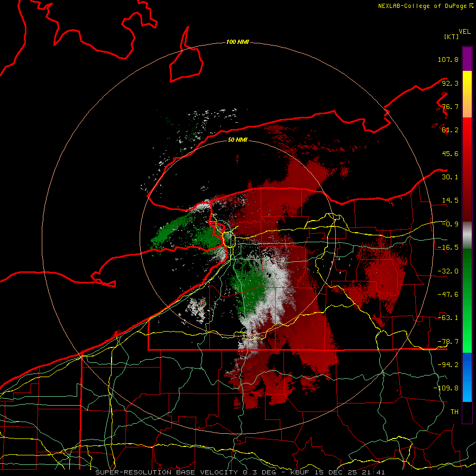The height and width of the screenshot is (476, 476).
Task: Click the 107.8 velocity scale value
Action: pos(448,59)
